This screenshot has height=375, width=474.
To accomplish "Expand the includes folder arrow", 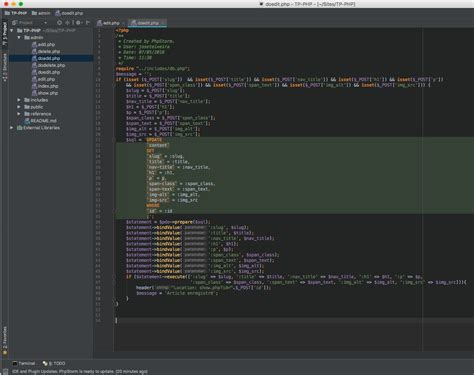I will point(19,100).
